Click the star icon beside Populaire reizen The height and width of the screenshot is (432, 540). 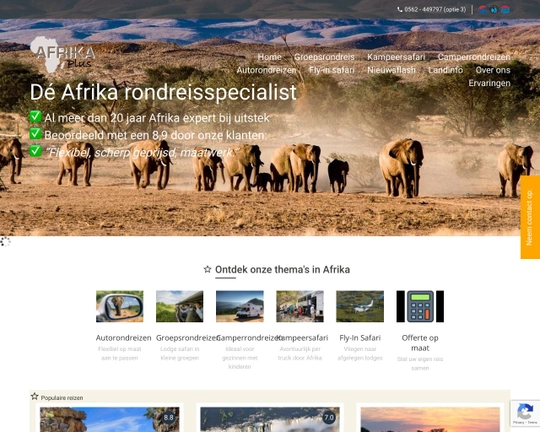pos(34,397)
